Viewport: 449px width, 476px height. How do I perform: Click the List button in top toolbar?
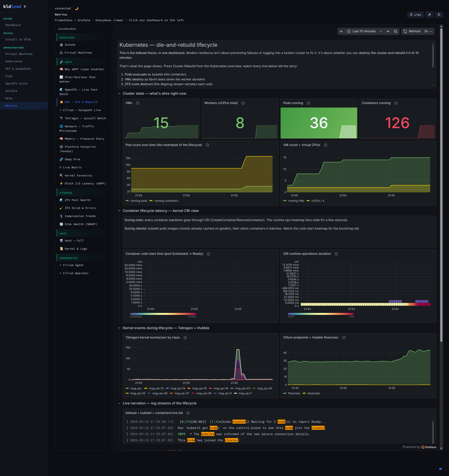point(416,14)
